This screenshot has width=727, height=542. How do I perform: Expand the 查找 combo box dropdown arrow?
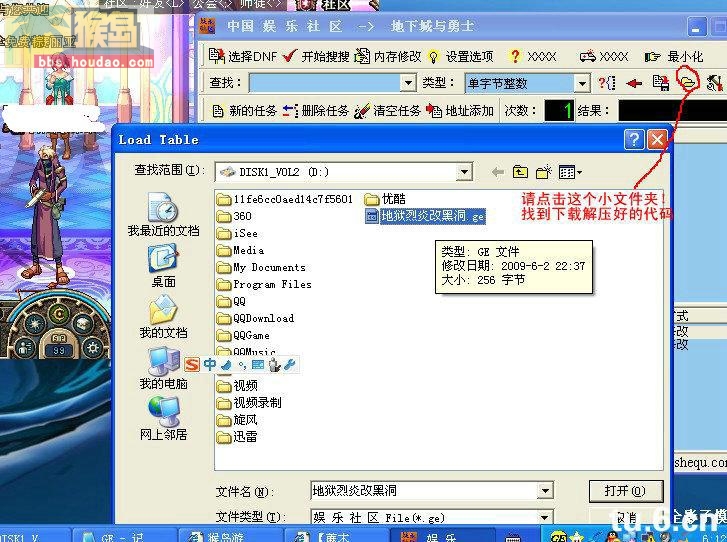click(408, 83)
